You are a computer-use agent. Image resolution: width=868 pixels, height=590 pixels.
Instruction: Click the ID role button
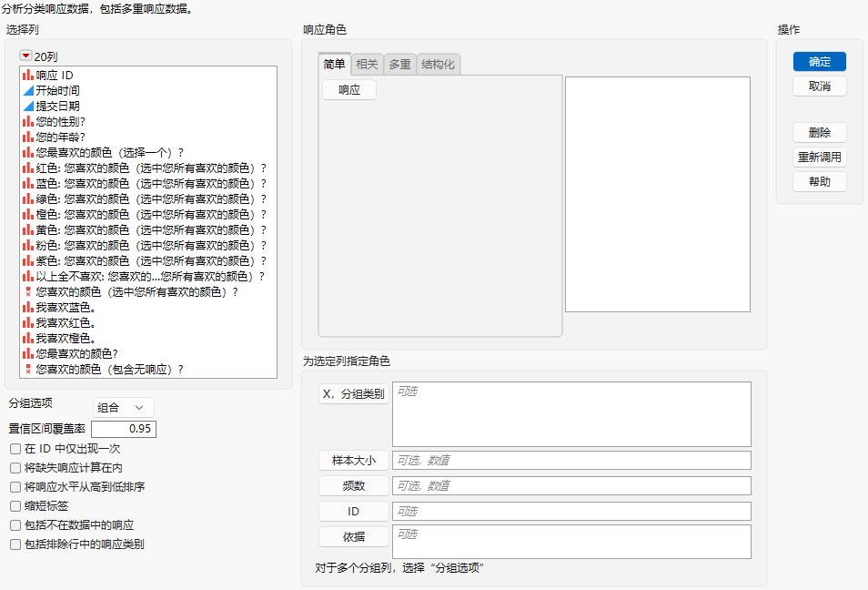coord(354,512)
